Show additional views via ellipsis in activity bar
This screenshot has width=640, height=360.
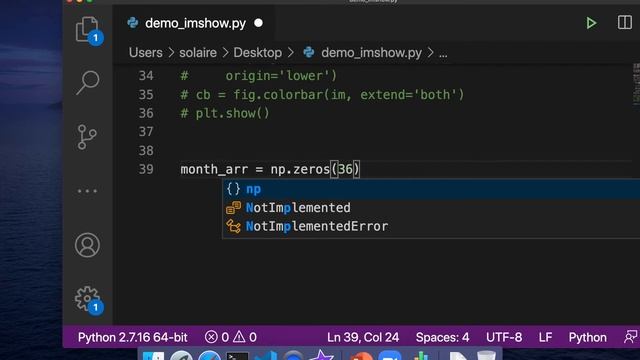pos(87,191)
